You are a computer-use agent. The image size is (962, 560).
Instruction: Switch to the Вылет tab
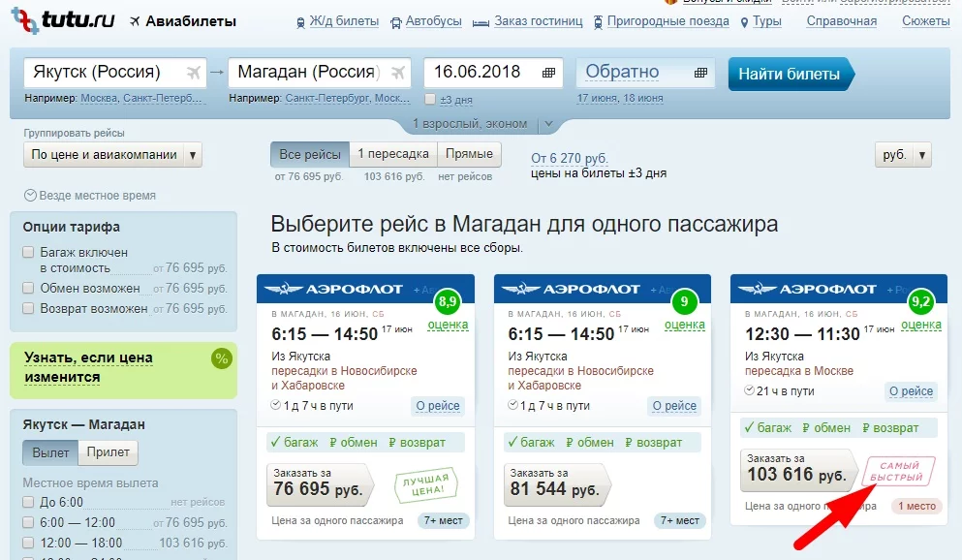pos(50,452)
